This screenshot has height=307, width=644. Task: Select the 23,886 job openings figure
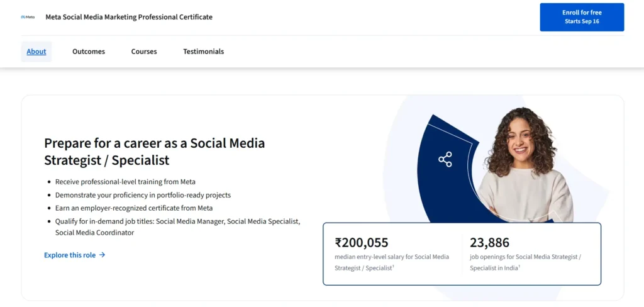[x=489, y=243]
